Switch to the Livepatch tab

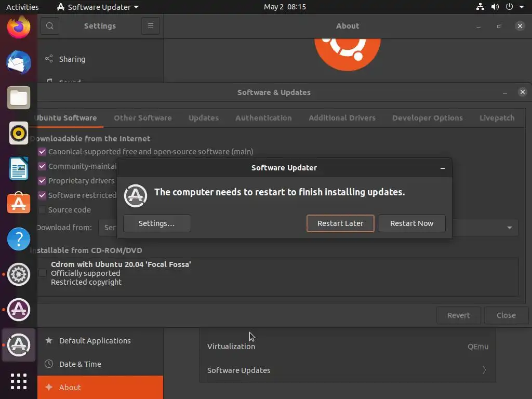(x=497, y=118)
